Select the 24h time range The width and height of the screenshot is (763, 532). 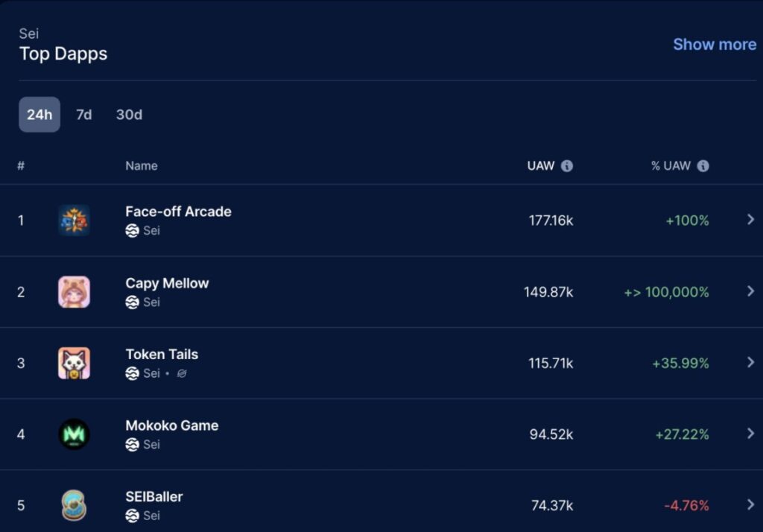tap(39, 115)
